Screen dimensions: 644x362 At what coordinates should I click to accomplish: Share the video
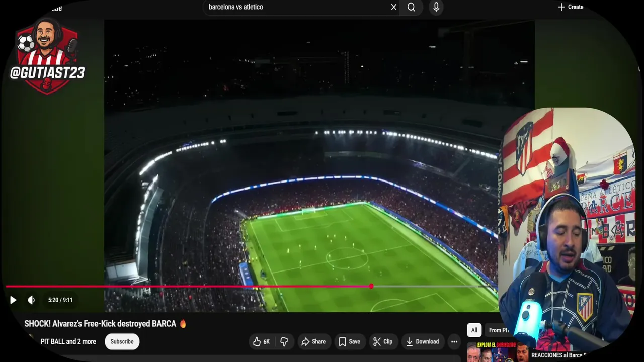pyautogui.click(x=313, y=342)
